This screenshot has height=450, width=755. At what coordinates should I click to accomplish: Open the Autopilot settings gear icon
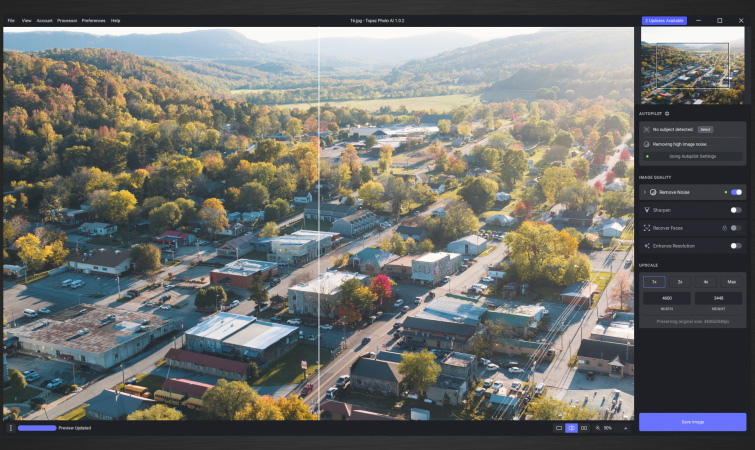click(667, 114)
